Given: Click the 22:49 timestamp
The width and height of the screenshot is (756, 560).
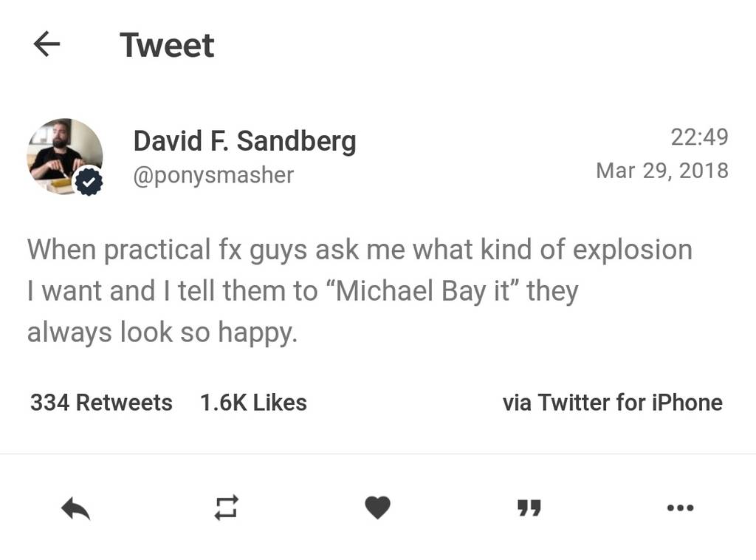Looking at the screenshot, I should point(699,137).
